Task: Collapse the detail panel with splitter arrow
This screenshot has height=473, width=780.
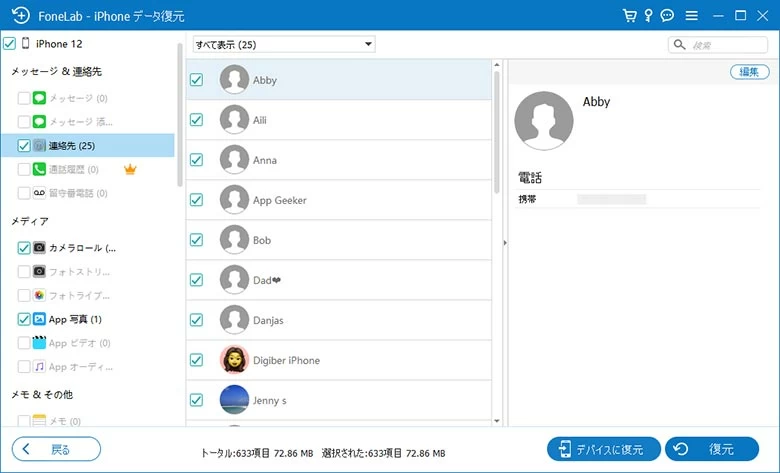Action: (505, 243)
